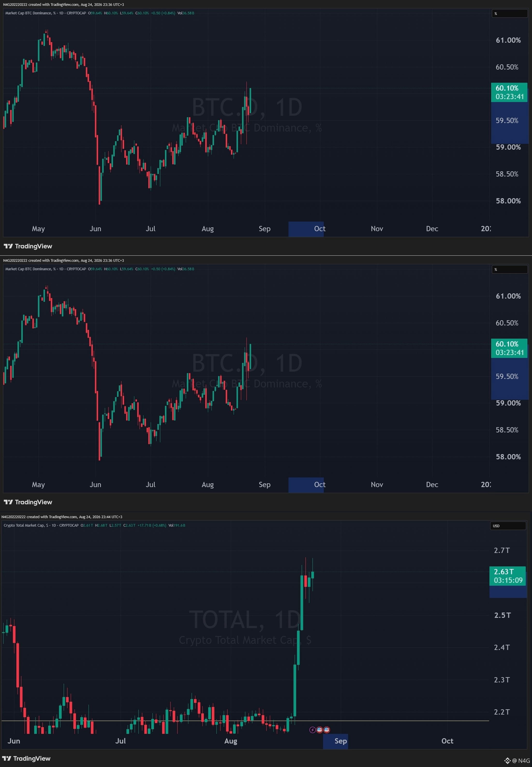This screenshot has width=532, height=767.
Task: Click the last US flag event icon
Action: point(327,730)
